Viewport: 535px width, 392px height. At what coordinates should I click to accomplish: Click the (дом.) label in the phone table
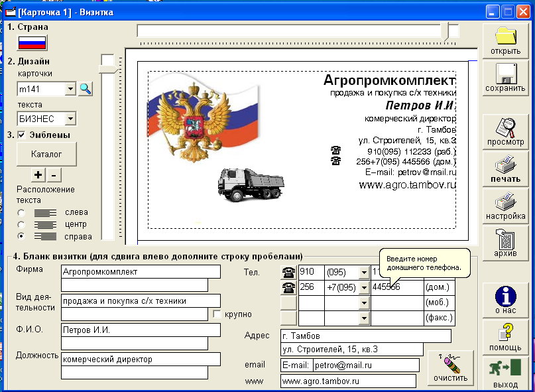pyautogui.click(x=437, y=287)
